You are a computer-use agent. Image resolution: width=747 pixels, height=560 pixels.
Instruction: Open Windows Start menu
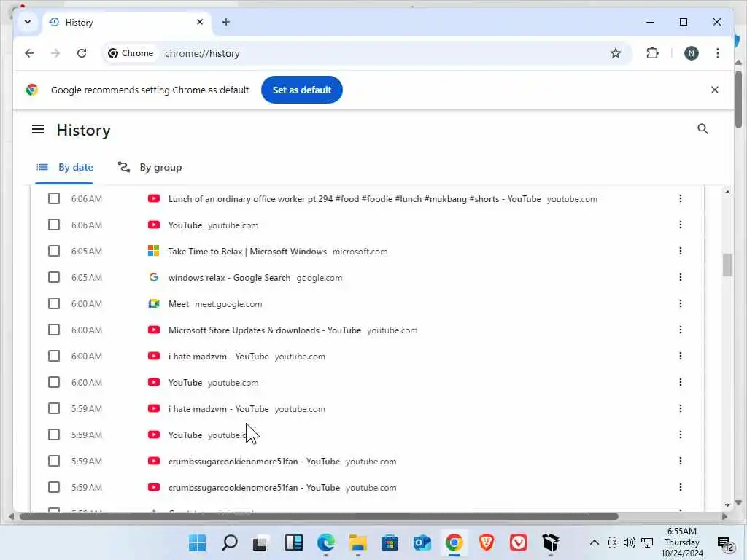tap(197, 542)
